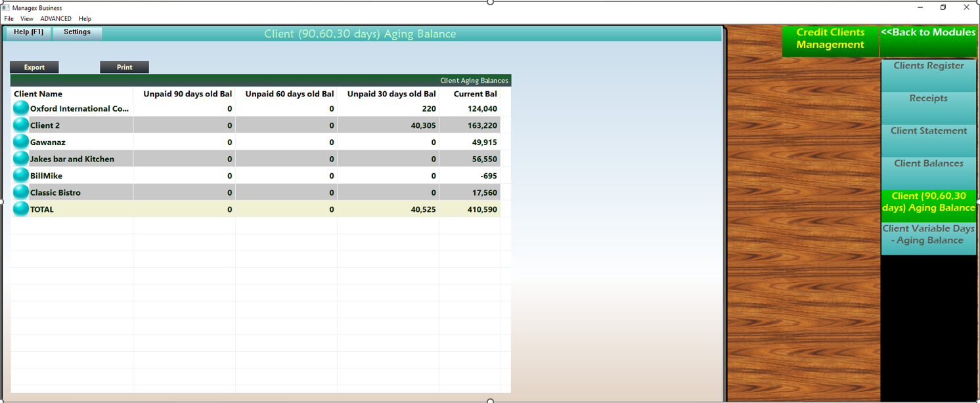Click the icon next to Client 2

[x=20, y=125]
